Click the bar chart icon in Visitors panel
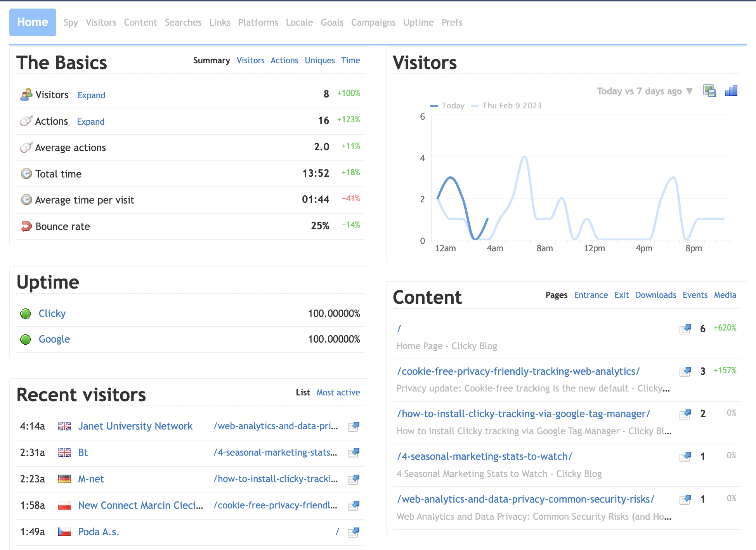 (x=731, y=91)
